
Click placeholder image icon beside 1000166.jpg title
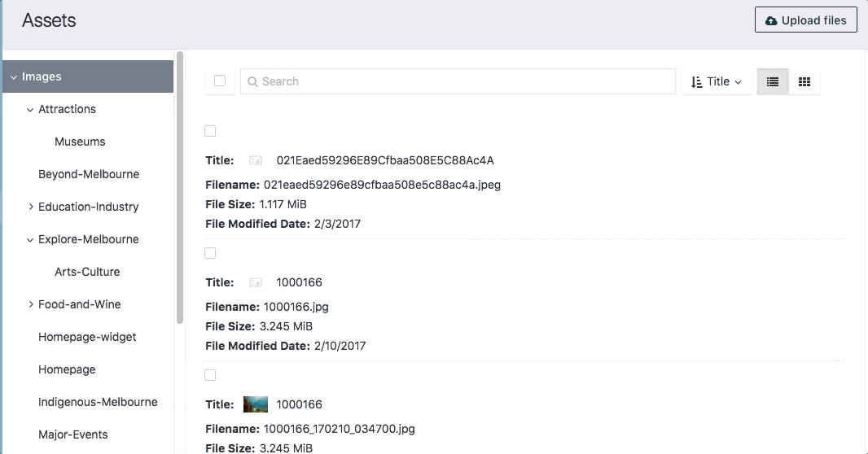click(x=255, y=282)
